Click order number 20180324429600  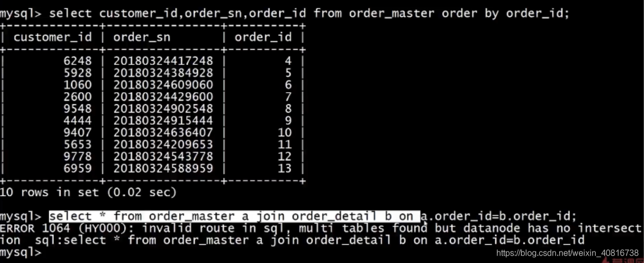coord(163,97)
